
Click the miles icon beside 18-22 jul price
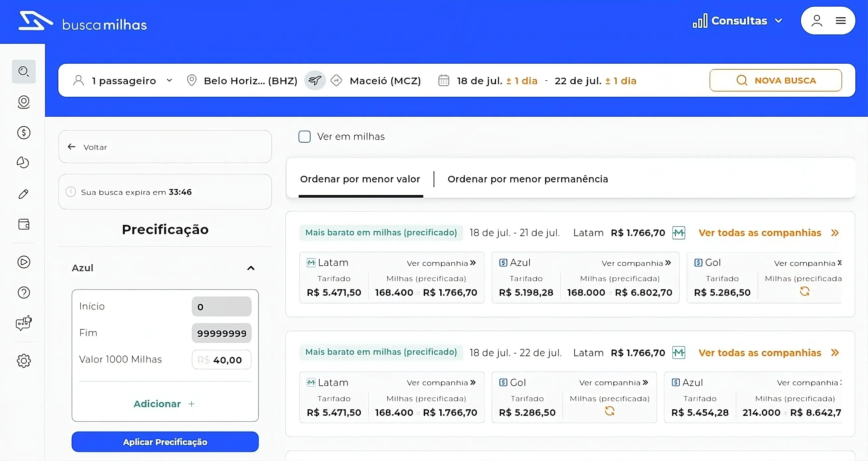pyautogui.click(x=679, y=353)
